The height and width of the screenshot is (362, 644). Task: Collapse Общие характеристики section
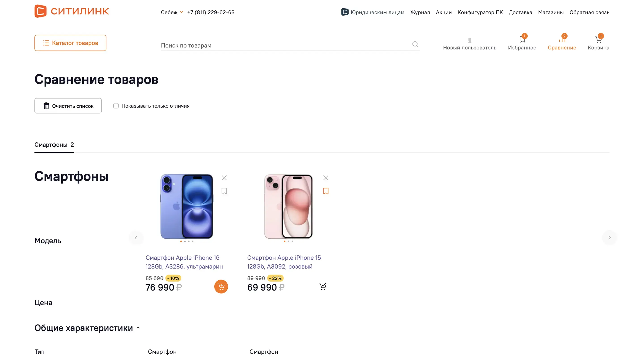pos(138,328)
